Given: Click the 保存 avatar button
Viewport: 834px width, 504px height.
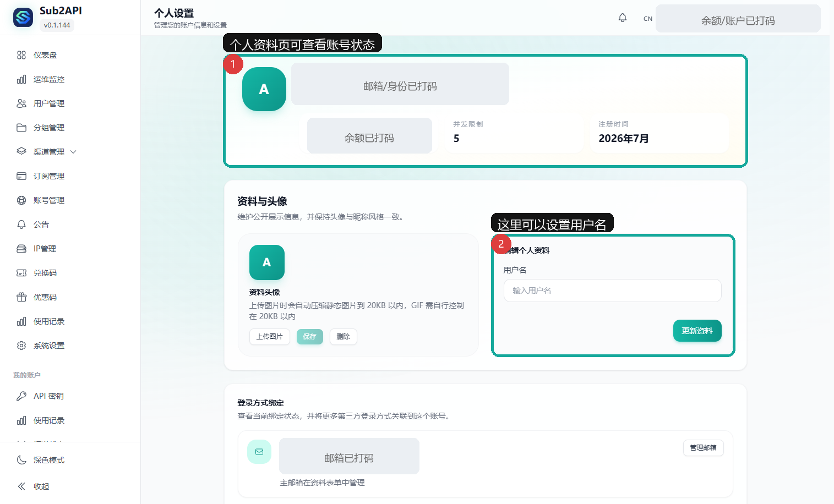Looking at the screenshot, I should pyautogui.click(x=310, y=337).
